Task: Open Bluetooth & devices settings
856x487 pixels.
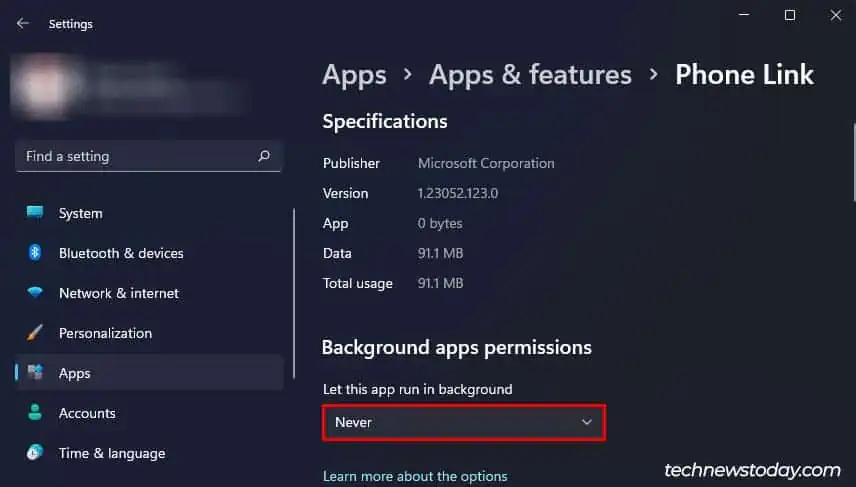Action: click(x=150, y=253)
